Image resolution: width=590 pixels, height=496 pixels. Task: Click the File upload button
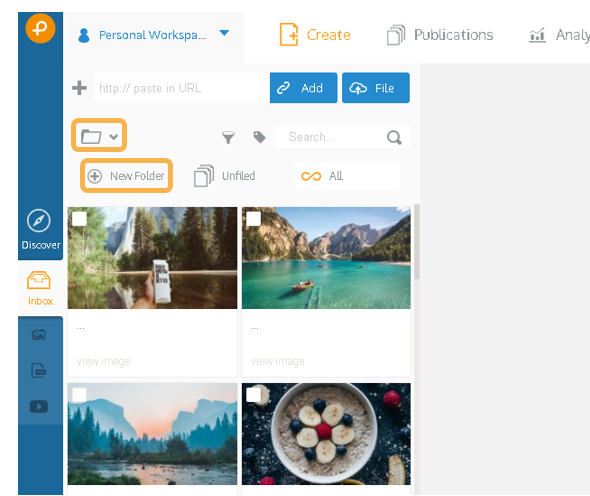[x=376, y=88]
